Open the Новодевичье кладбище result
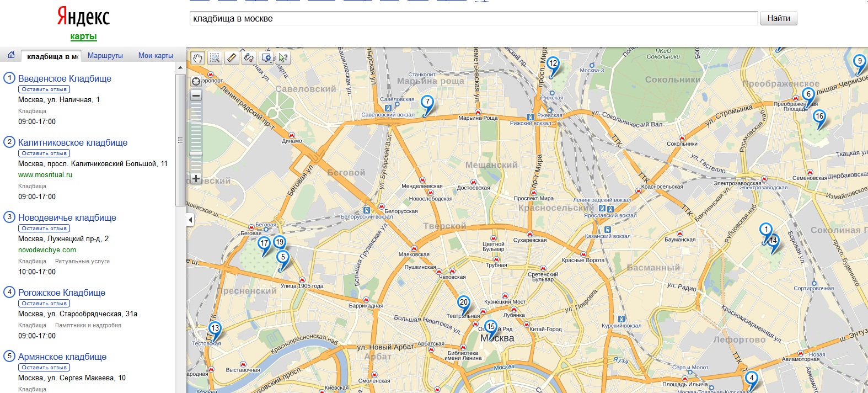 67,217
